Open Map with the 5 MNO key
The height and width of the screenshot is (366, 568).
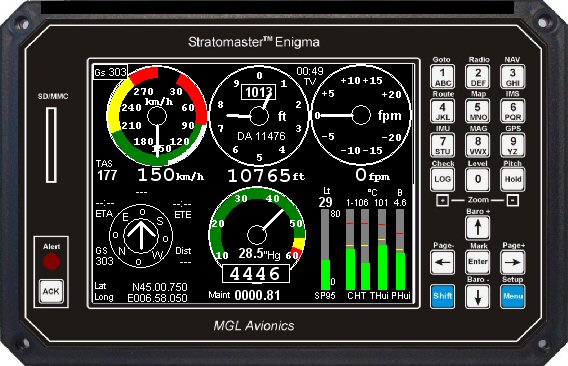[477, 111]
